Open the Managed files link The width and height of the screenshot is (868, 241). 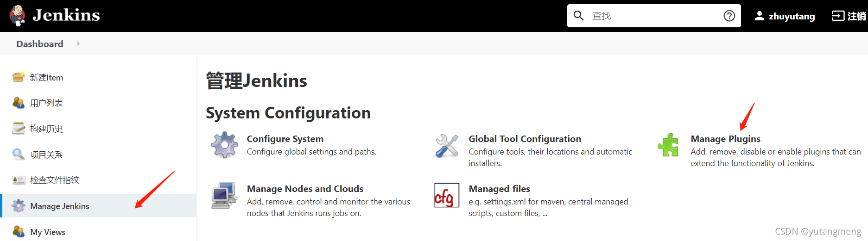(x=499, y=189)
